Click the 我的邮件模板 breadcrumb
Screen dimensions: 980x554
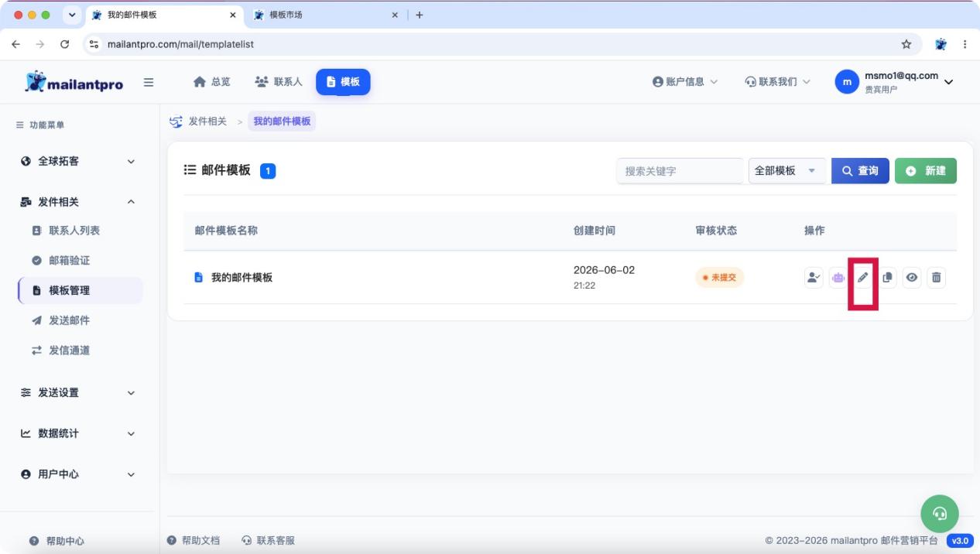(282, 121)
